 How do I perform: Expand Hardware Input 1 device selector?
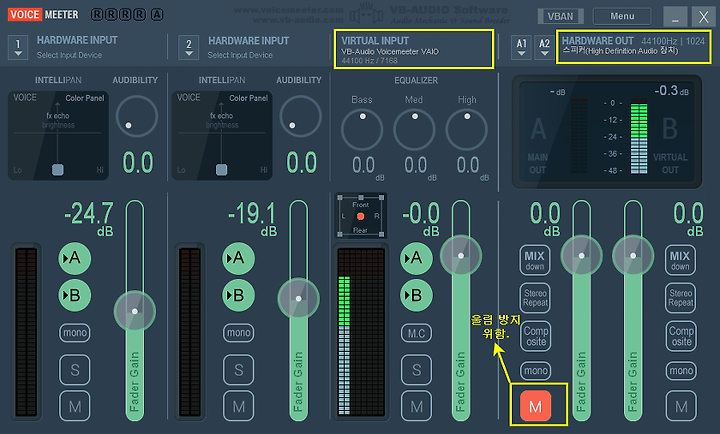pyautogui.click(x=18, y=48)
